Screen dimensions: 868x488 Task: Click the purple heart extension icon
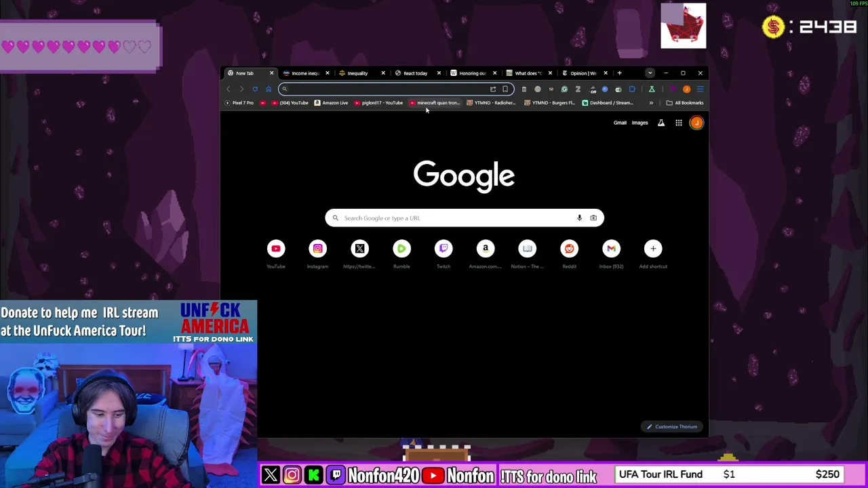pos(673,89)
